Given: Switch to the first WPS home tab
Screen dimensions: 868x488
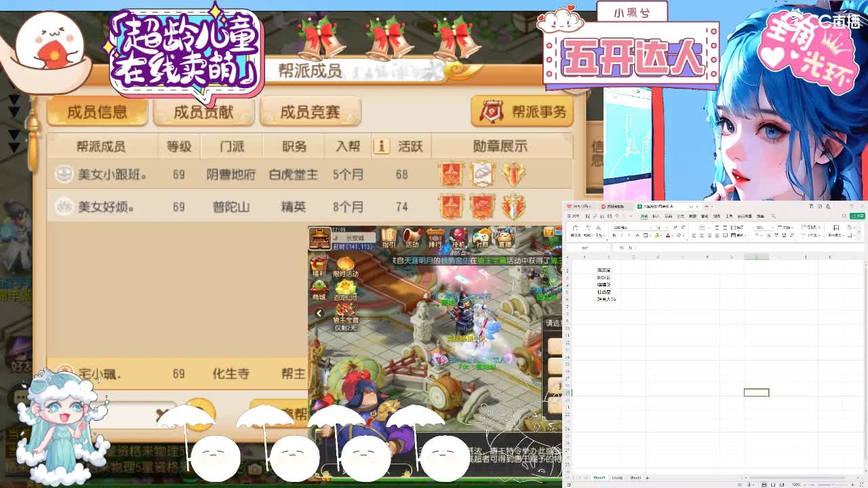Looking at the screenshot, I should point(579,206).
